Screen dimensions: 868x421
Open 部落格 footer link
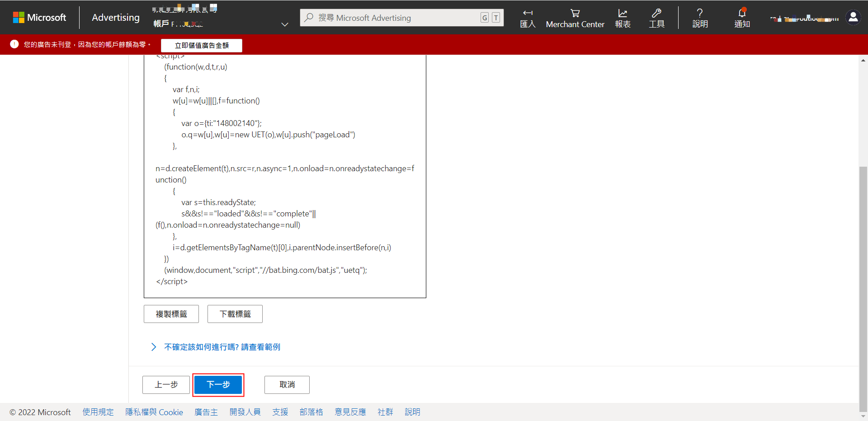pyautogui.click(x=311, y=412)
